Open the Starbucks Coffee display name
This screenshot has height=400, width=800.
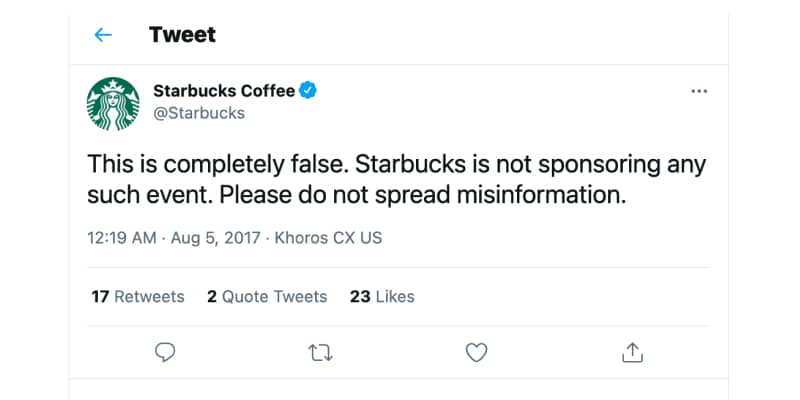click(x=224, y=91)
